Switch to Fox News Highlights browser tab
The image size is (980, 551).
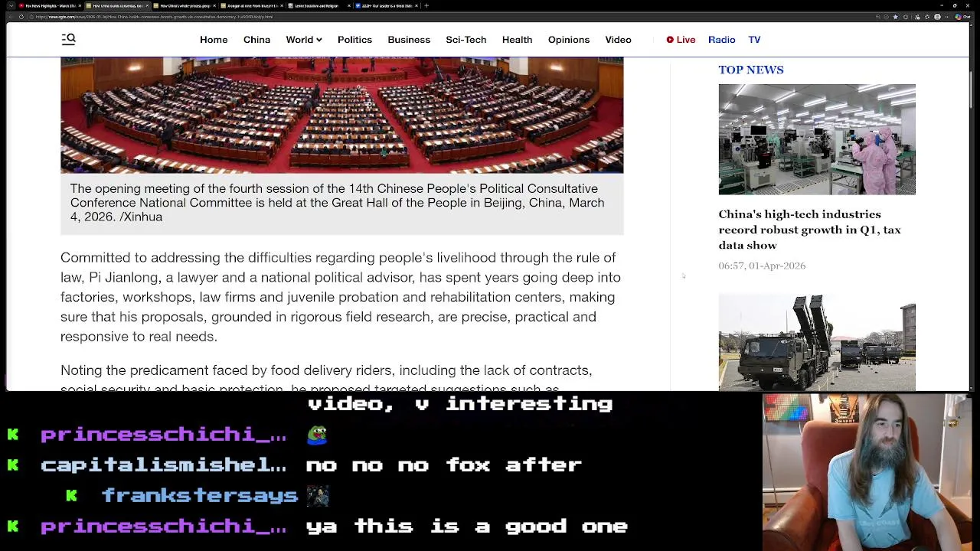(50, 5)
